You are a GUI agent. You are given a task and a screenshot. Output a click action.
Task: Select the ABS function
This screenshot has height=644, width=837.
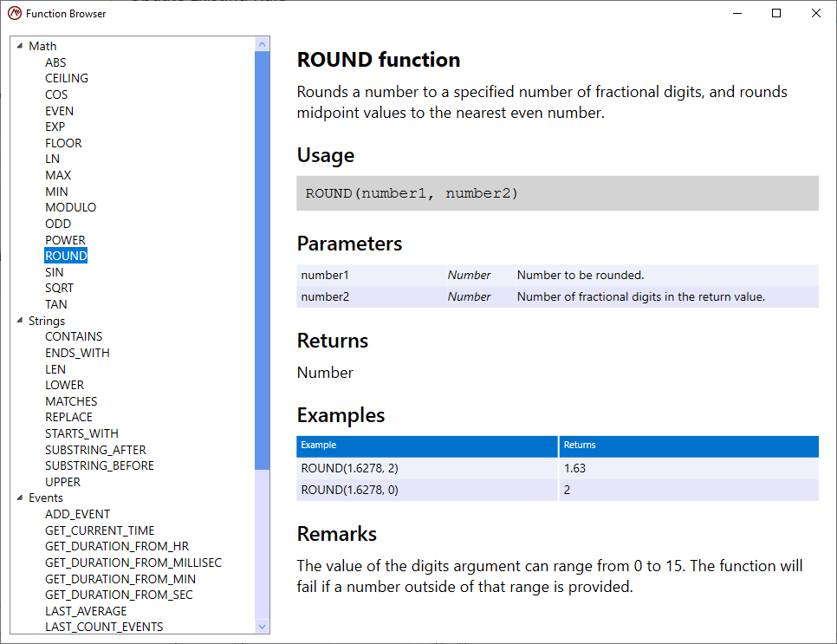pyautogui.click(x=55, y=62)
